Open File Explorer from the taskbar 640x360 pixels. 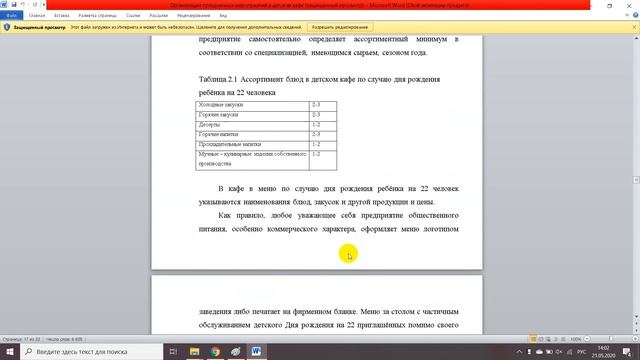point(194,351)
